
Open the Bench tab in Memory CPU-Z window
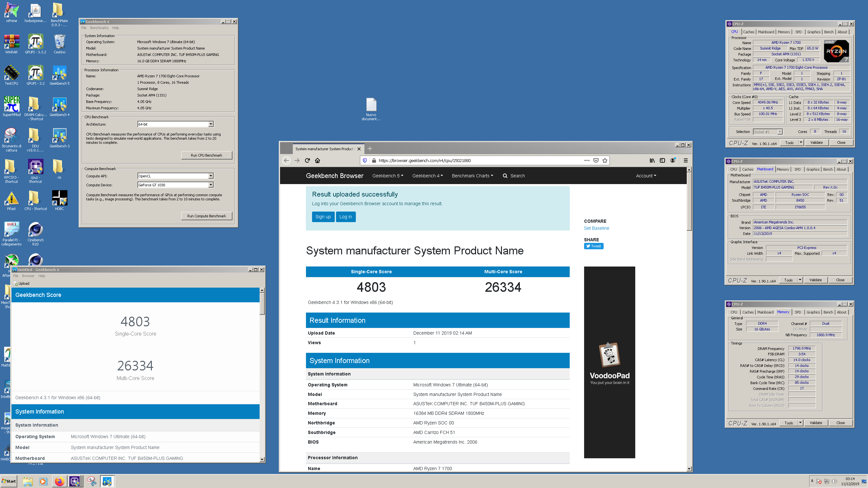pos(828,312)
